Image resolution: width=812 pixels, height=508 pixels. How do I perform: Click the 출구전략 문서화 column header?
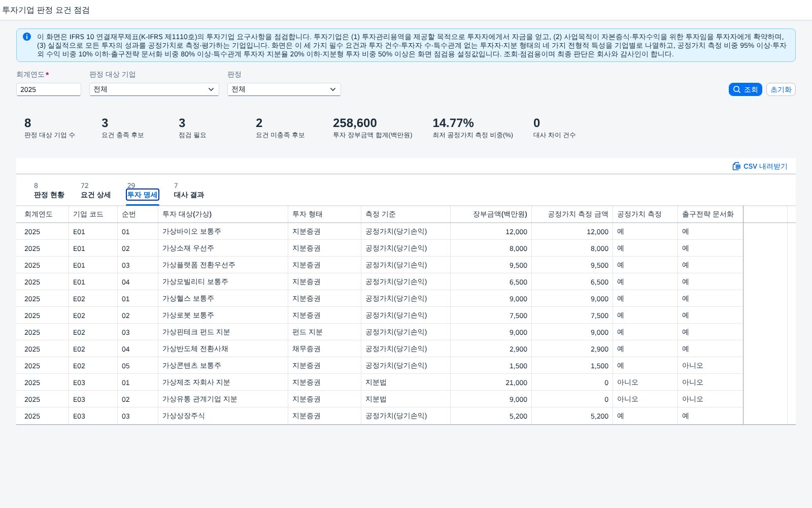[710, 214]
